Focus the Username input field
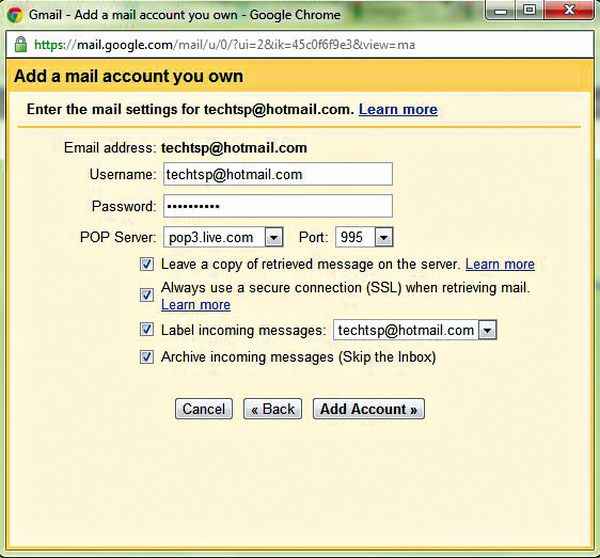Screen dimensions: 600x558 (278, 174)
